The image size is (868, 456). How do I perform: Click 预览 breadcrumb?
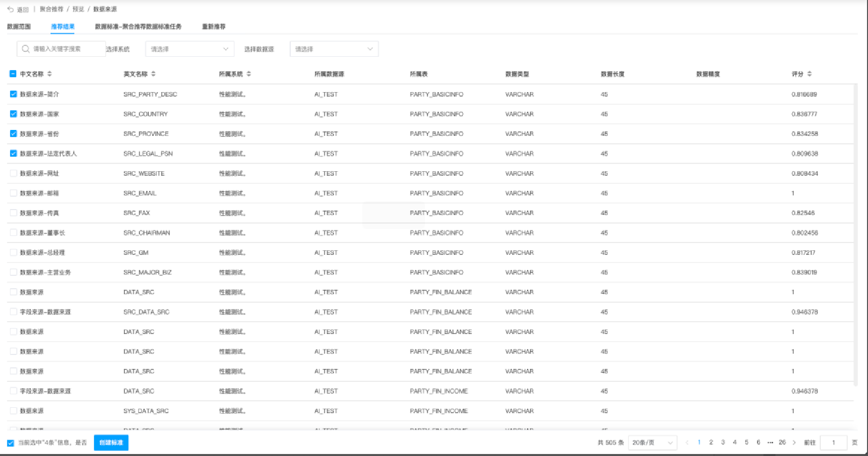78,9
